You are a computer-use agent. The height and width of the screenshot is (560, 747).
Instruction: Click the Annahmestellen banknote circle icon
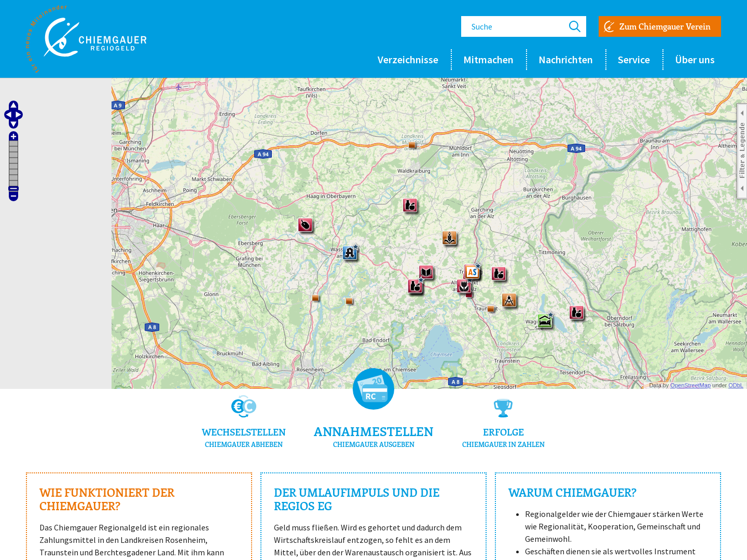(374, 389)
